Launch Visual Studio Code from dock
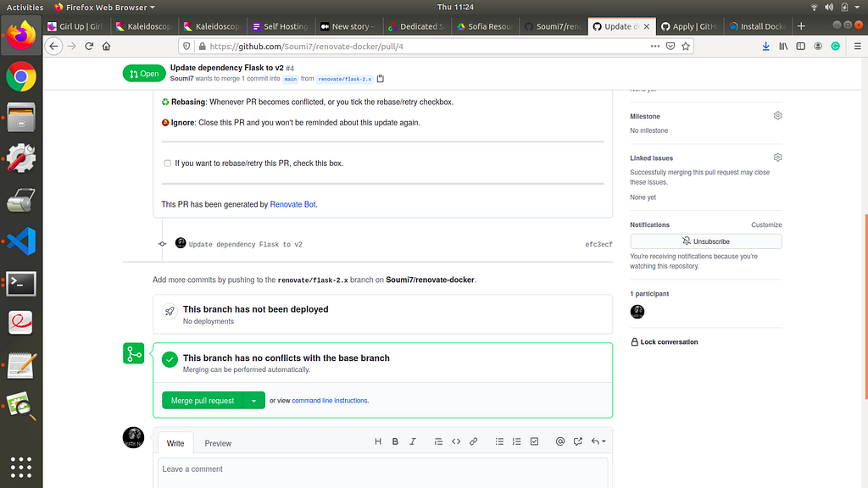Viewport: 868px width, 488px height. (21, 241)
